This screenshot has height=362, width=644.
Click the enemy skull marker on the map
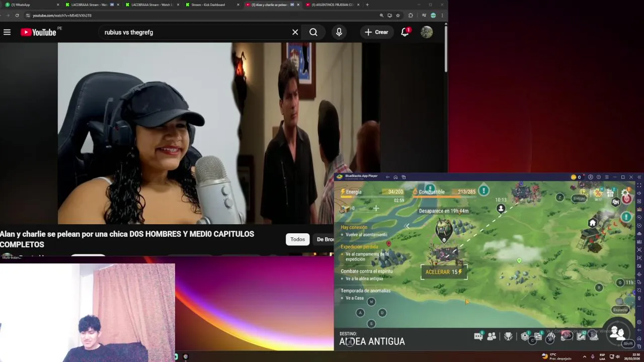click(x=444, y=230)
